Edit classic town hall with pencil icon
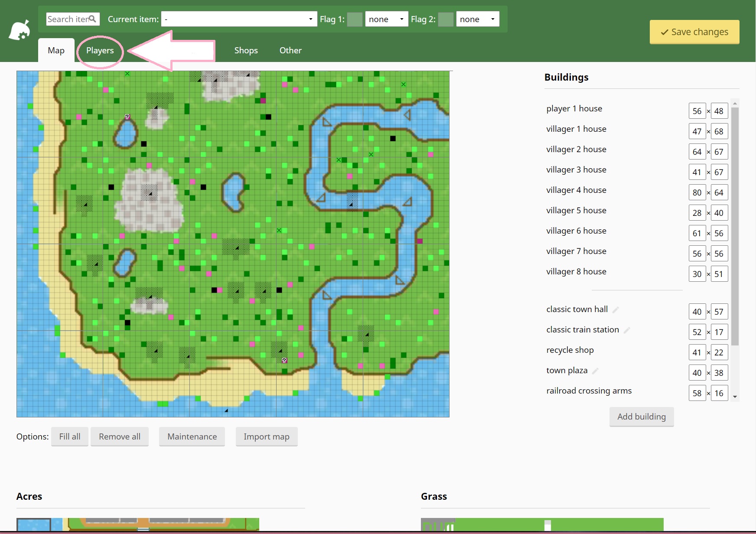This screenshot has width=756, height=534. point(616,310)
